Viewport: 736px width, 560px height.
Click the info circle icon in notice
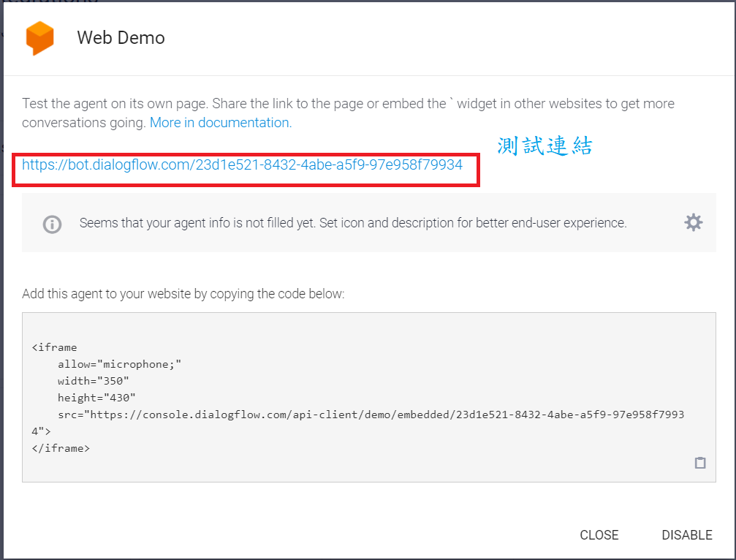coord(52,224)
